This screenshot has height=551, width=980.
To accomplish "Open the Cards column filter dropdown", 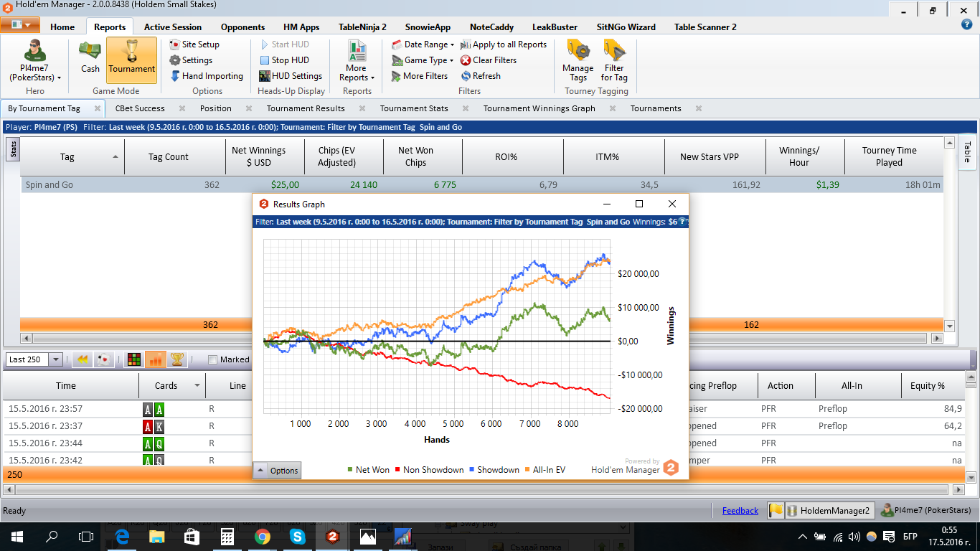I will (197, 386).
